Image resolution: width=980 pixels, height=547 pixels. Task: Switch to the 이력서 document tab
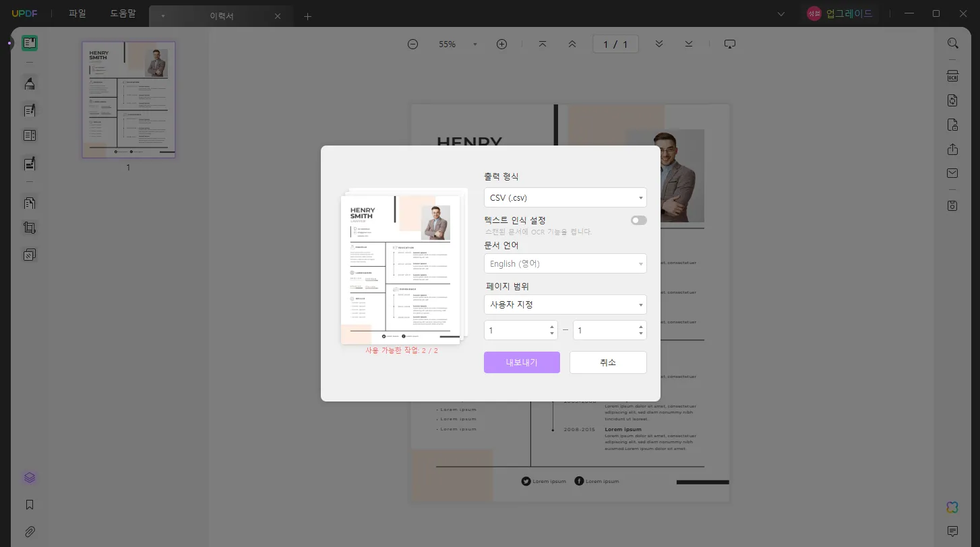click(x=221, y=16)
